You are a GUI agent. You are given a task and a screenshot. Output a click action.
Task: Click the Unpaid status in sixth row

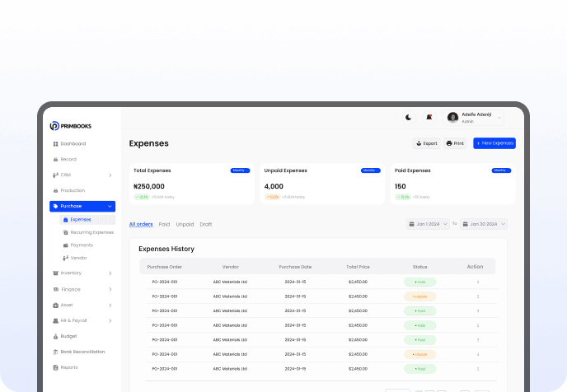419,354
